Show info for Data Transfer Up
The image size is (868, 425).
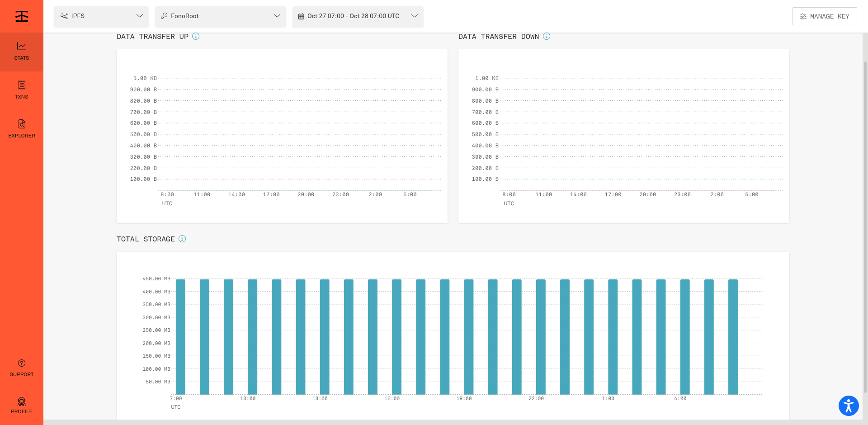point(196,36)
